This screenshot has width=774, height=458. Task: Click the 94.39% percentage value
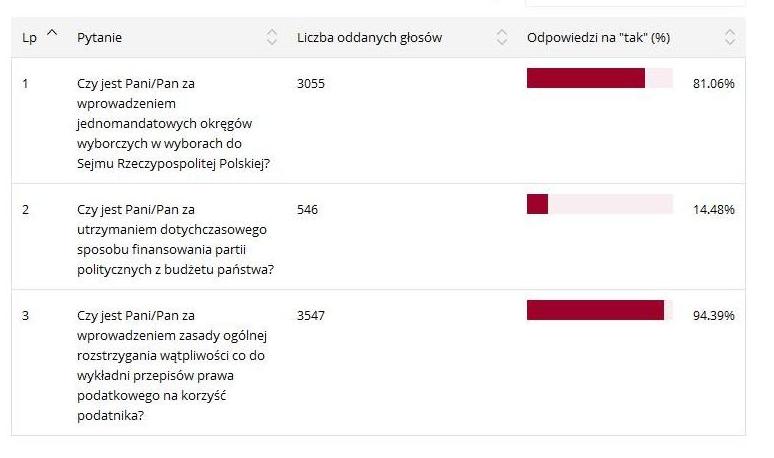click(713, 315)
